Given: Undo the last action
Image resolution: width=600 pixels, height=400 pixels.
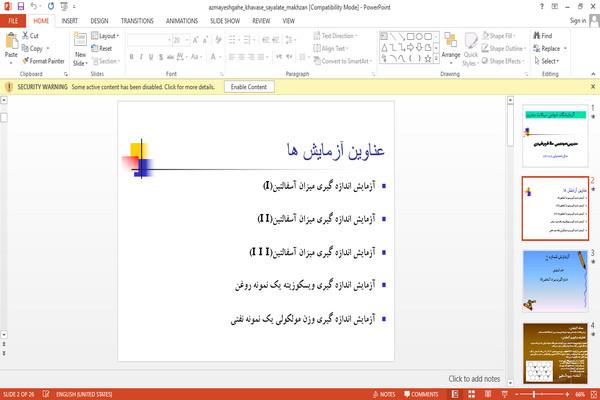Looking at the screenshot, I should point(34,7).
